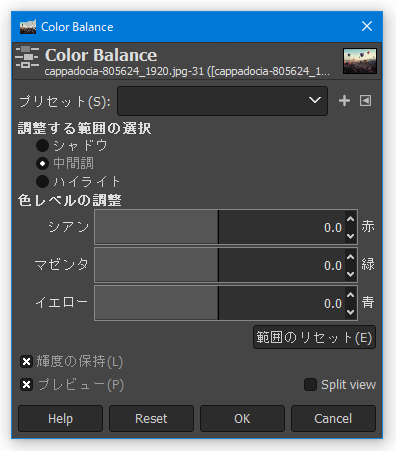Increase the シアン–赤 value with up arrow
This screenshot has width=396, height=451.
pos(350,219)
